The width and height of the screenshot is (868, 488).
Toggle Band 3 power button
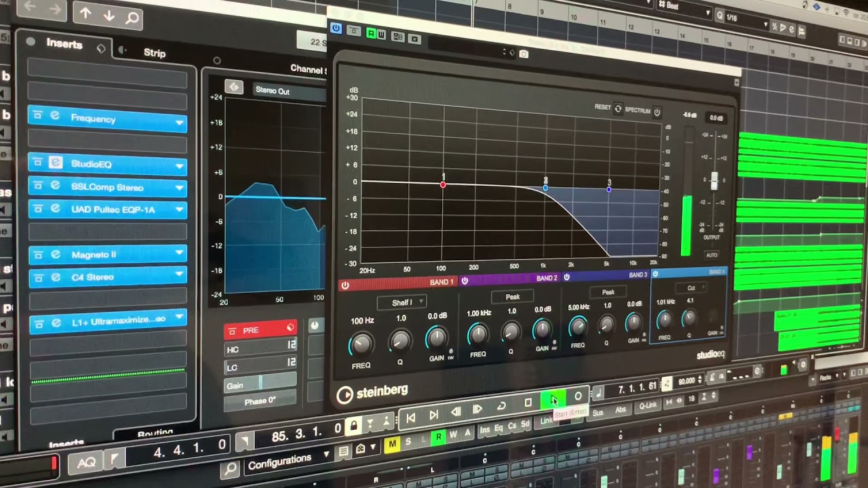click(566, 277)
